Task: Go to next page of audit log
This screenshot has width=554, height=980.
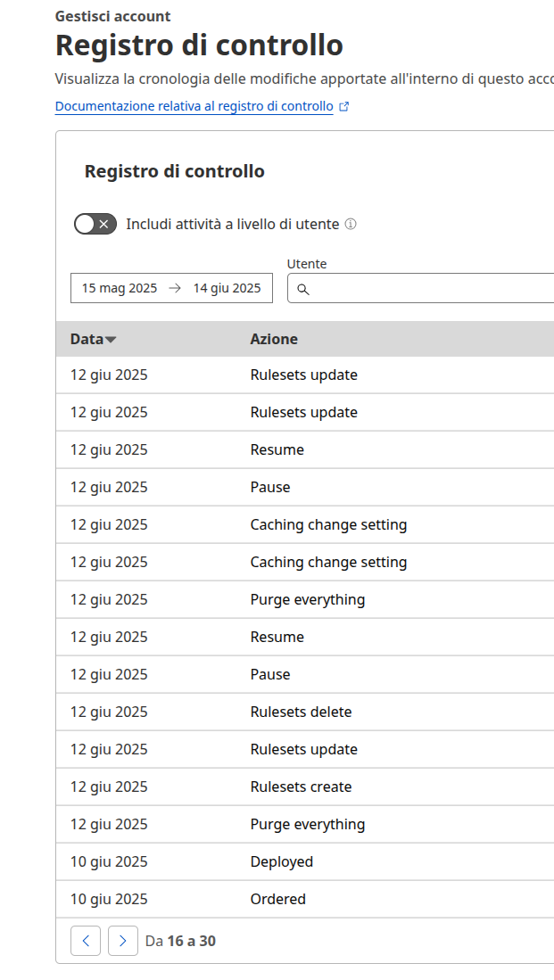Action: point(123,941)
